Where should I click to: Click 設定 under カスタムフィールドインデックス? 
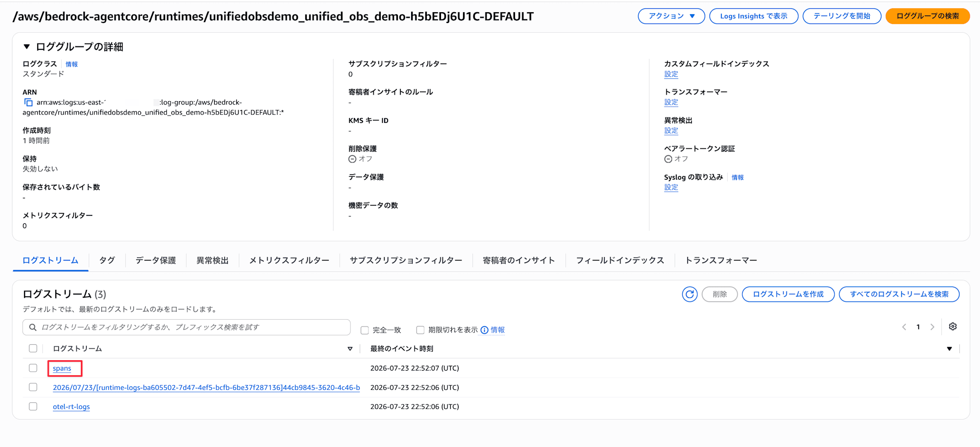click(671, 74)
